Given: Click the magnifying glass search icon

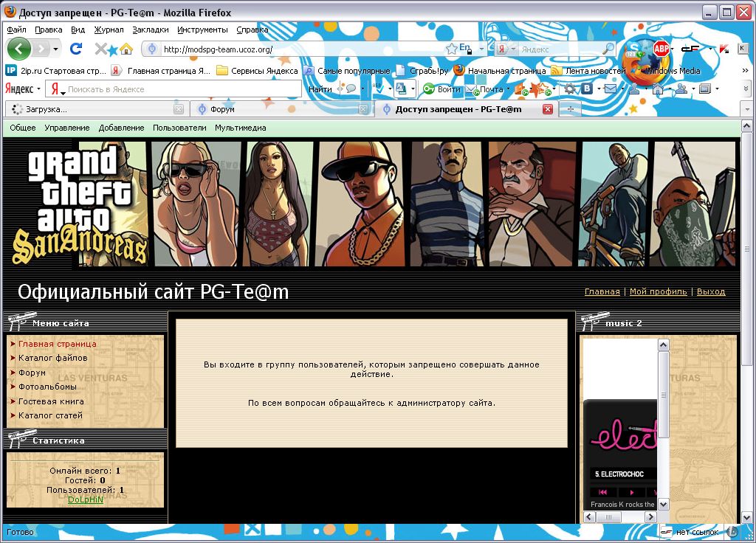Looking at the screenshot, I should (x=609, y=49).
